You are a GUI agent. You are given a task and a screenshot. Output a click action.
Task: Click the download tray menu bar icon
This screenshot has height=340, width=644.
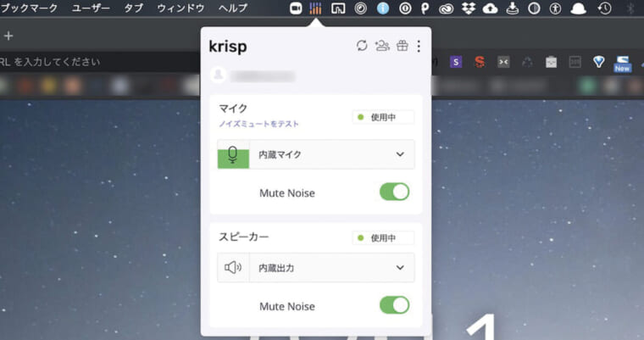[x=512, y=8]
